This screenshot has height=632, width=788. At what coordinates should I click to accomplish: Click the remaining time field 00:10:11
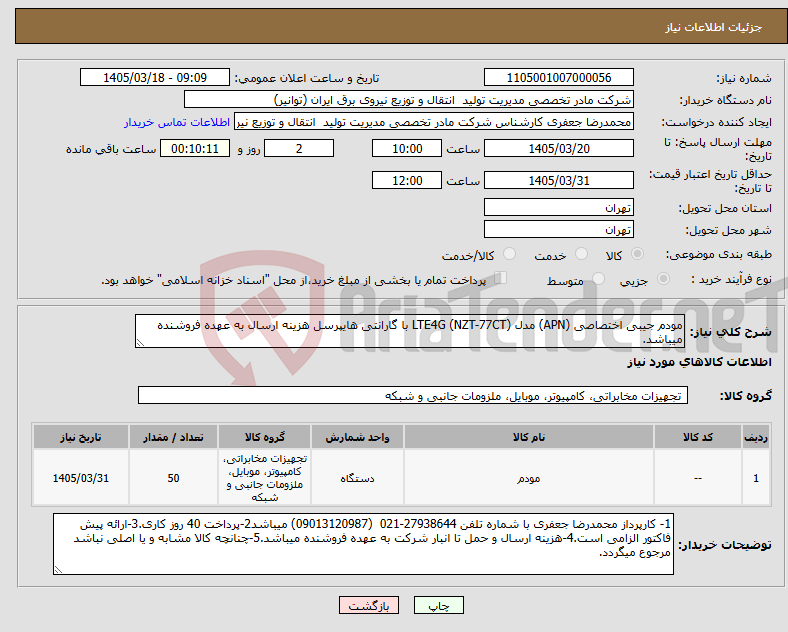tap(195, 149)
